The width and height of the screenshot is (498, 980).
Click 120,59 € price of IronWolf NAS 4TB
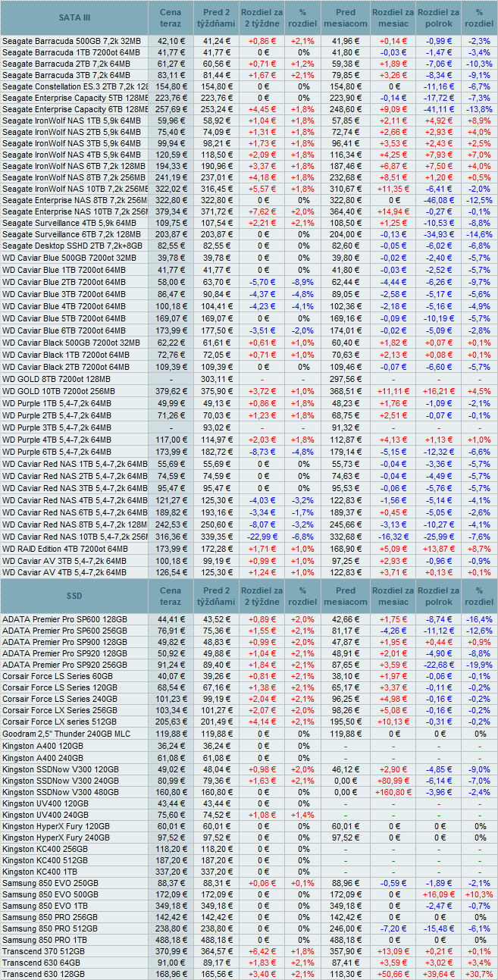point(171,155)
